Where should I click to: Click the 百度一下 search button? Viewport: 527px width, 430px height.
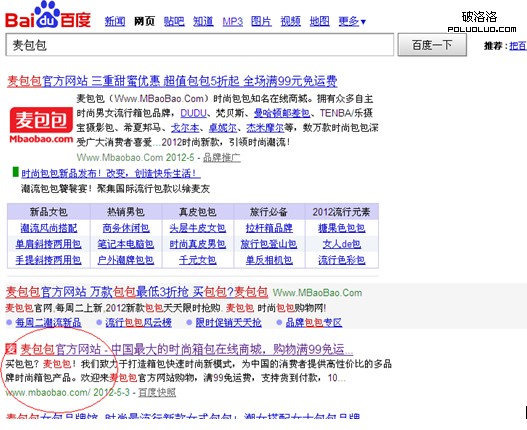432,45
